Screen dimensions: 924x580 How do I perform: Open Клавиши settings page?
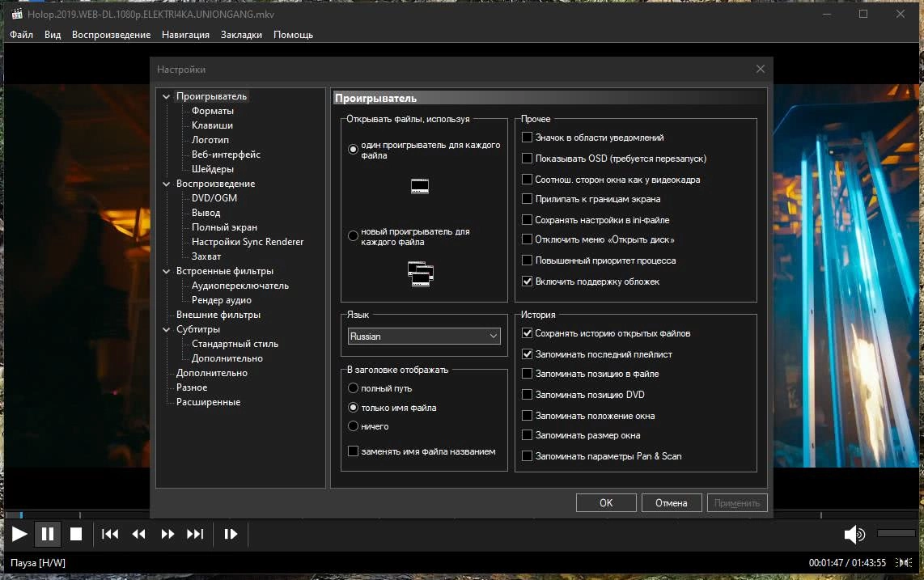pyautogui.click(x=212, y=125)
